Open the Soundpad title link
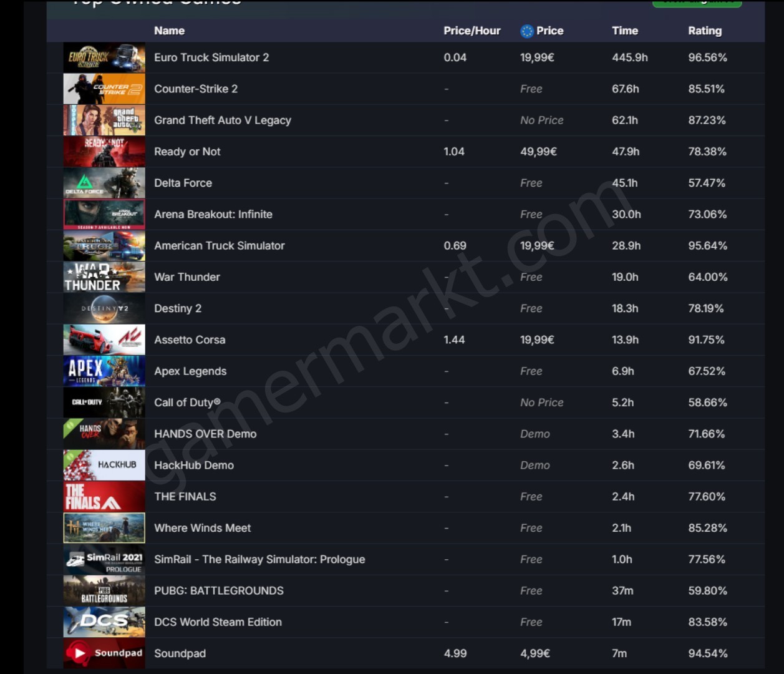The width and height of the screenshot is (784, 674). 180,653
